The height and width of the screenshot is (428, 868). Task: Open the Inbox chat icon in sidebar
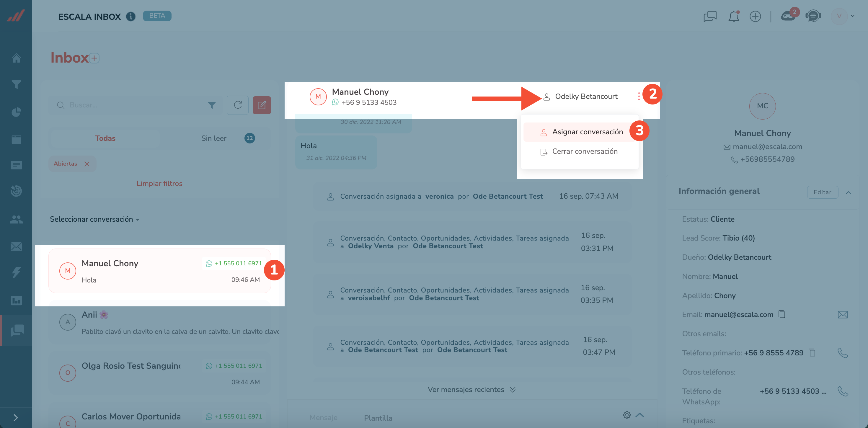(x=17, y=330)
